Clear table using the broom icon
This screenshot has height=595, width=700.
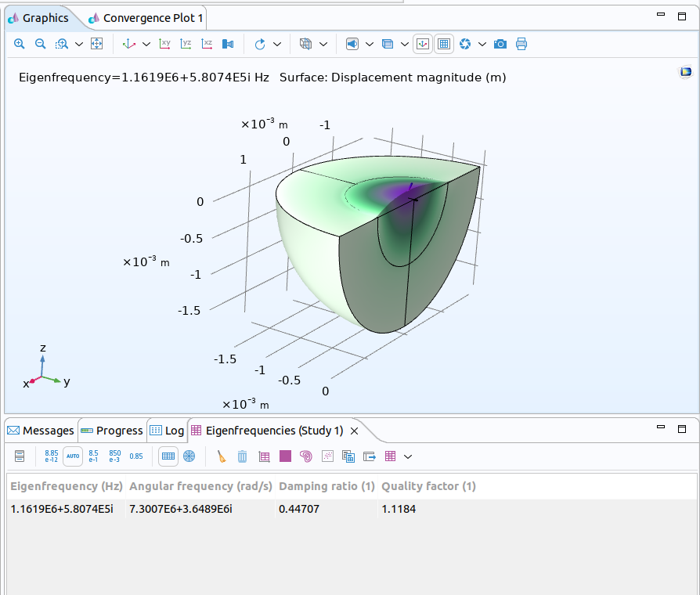tap(222, 456)
